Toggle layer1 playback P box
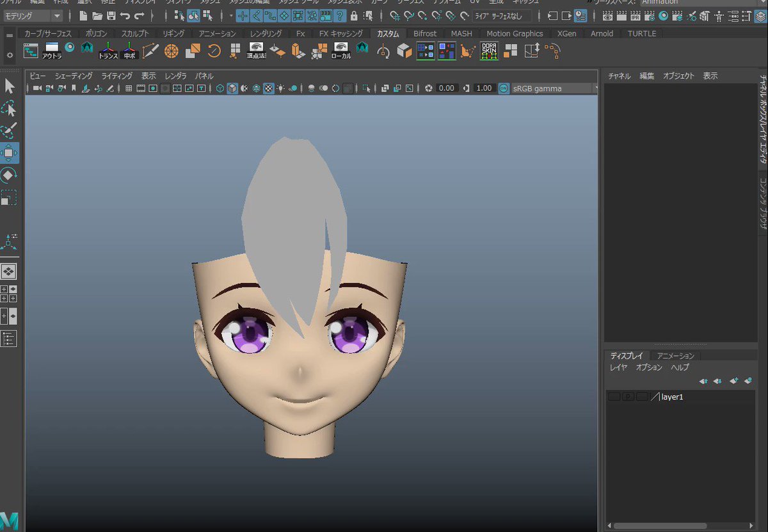The image size is (768, 532). (628, 397)
